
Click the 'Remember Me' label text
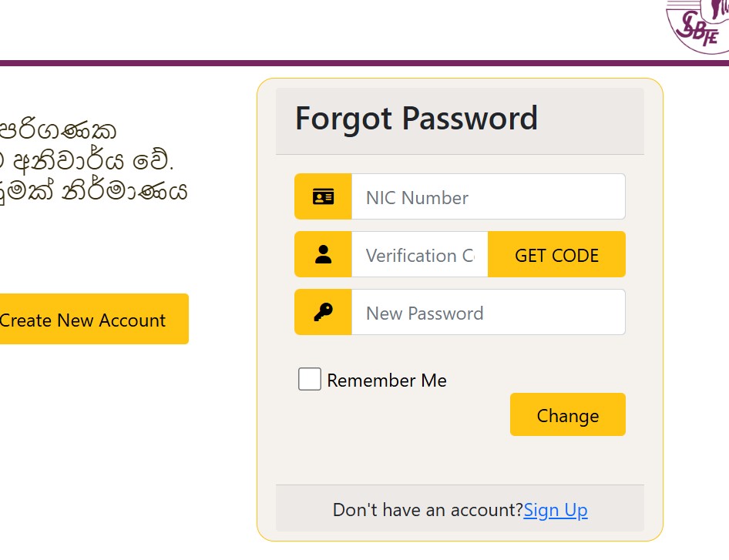click(387, 381)
